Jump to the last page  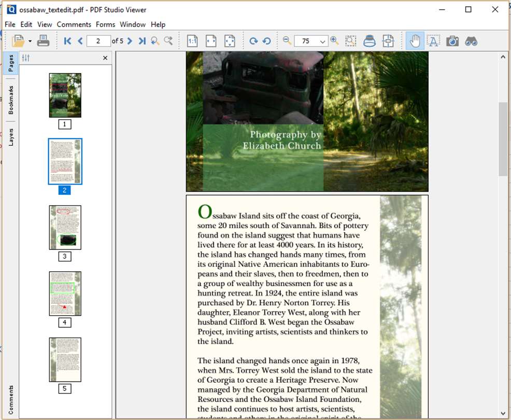point(142,41)
